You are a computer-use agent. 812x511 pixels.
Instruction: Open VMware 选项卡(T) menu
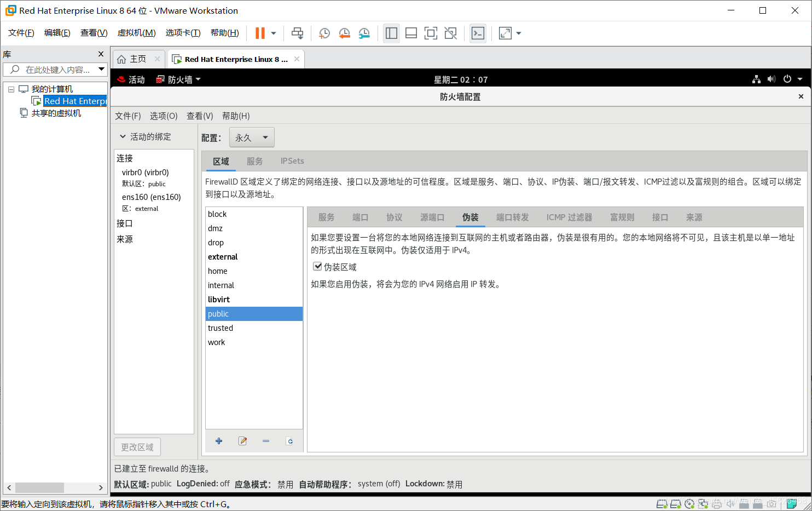(183, 33)
